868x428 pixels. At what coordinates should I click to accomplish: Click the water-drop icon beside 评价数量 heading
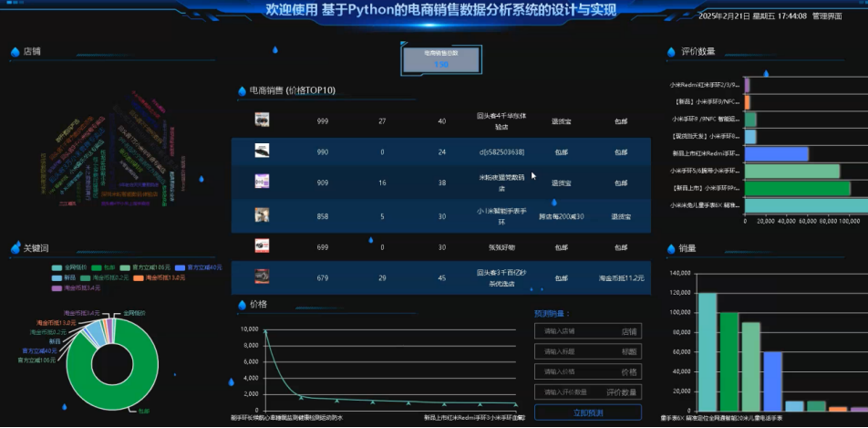(x=671, y=52)
